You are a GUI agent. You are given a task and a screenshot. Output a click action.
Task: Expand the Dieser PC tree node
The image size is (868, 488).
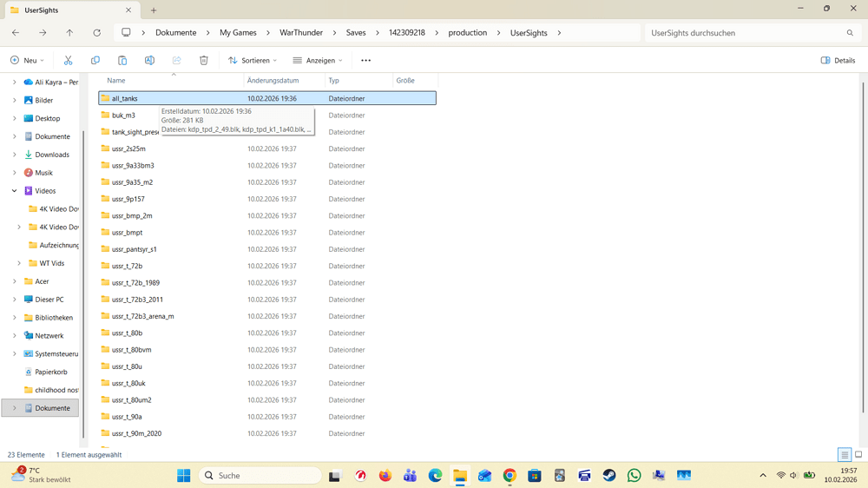pos(15,299)
